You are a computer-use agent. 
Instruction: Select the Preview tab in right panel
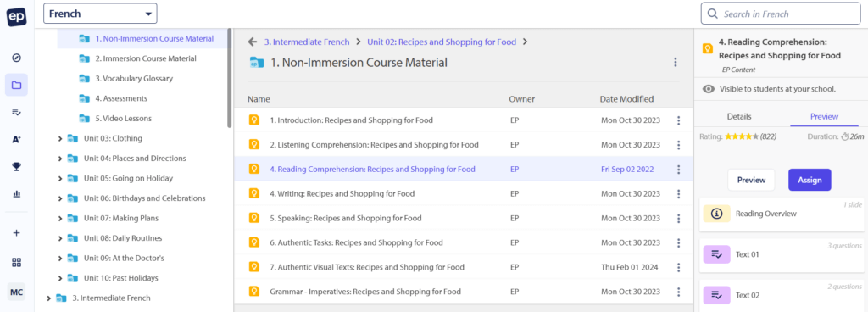(x=824, y=117)
